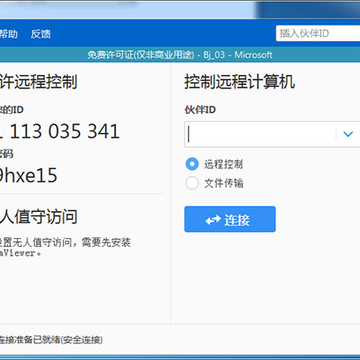This screenshot has height=360, width=360.
Task: Click the 连接准备已就绪(安全连接) status text
Action: click(51, 340)
